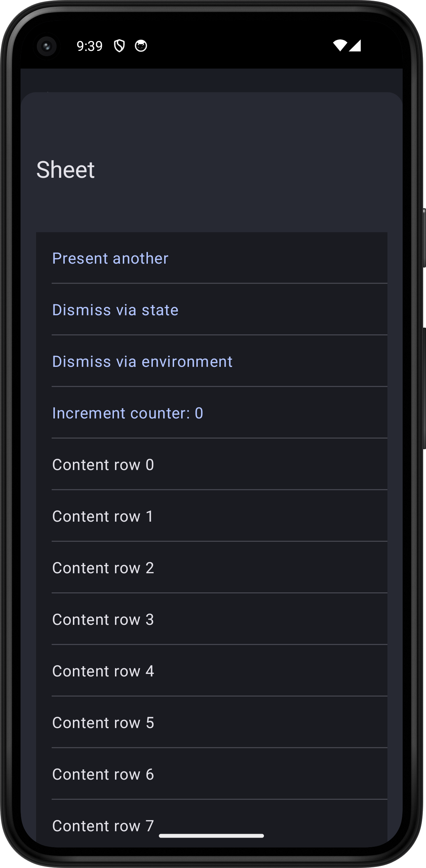The image size is (426, 868).
Task: Tap the front camera cutout area
Action: coord(46,46)
